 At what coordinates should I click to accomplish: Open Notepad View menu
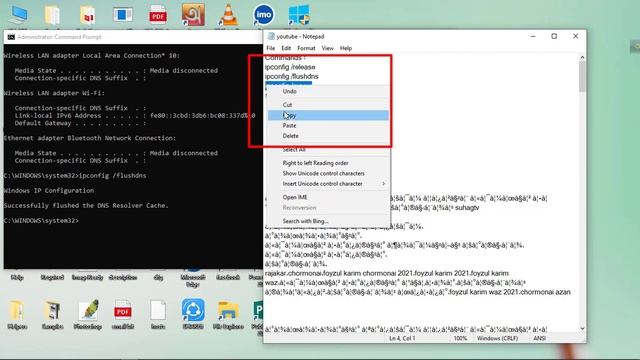pos(327,48)
